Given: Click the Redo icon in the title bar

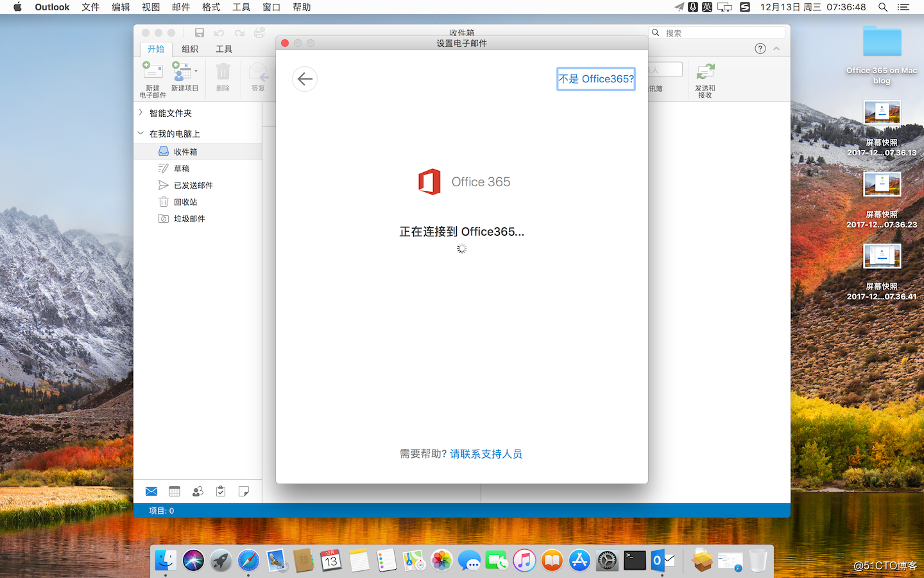Looking at the screenshot, I should click(x=239, y=33).
